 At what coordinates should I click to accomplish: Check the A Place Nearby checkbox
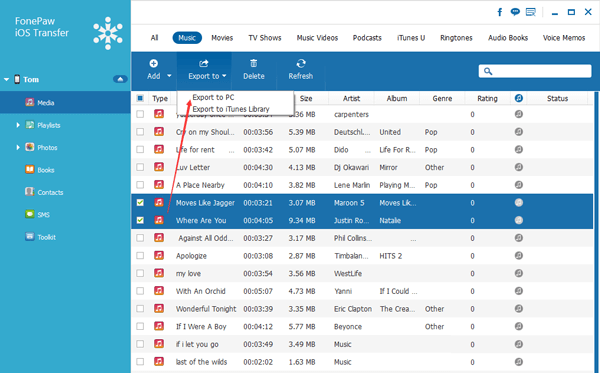(140, 185)
